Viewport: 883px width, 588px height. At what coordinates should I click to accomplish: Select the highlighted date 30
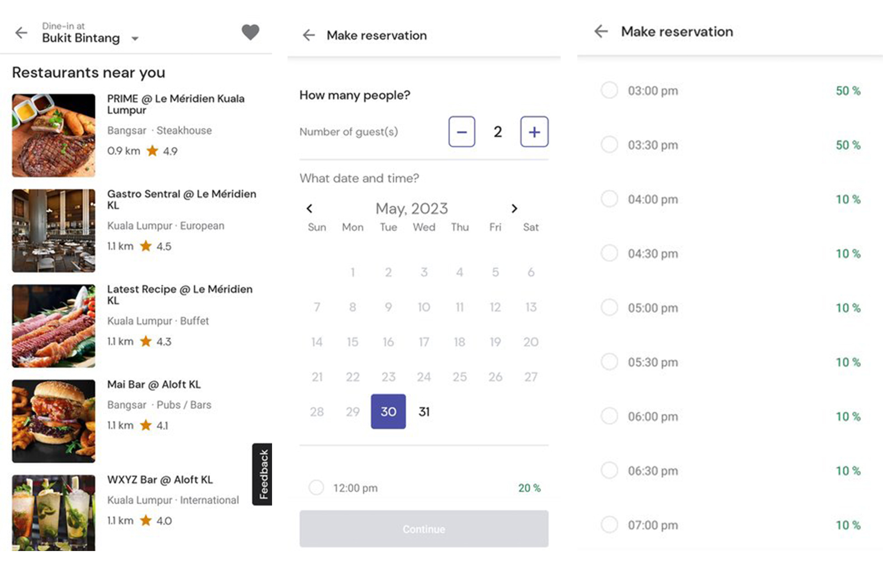click(x=388, y=411)
